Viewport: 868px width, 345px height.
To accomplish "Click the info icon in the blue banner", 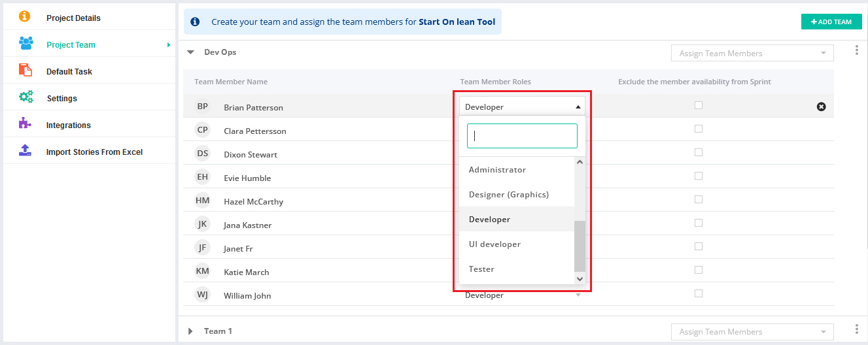I will click(195, 22).
